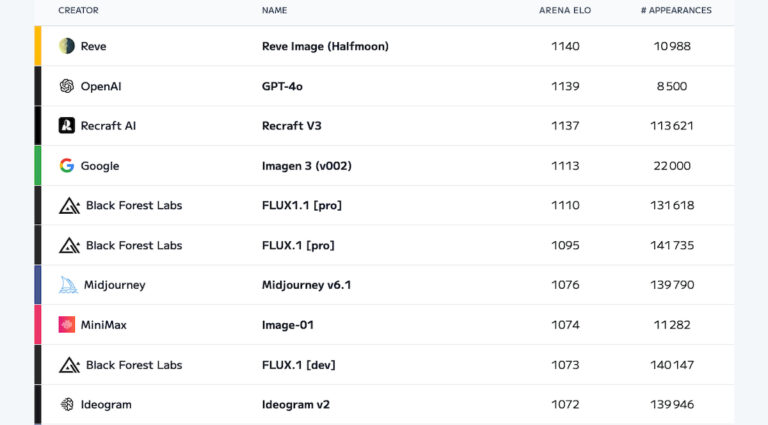Click the Ideogram logo icon
The height and width of the screenshot is (425, 768).
coord(67,404)
